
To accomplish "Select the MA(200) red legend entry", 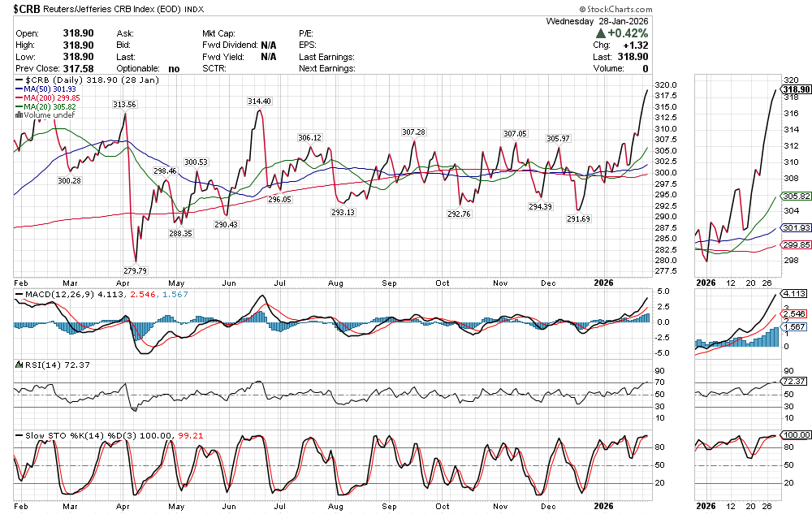I will (49, 98).
